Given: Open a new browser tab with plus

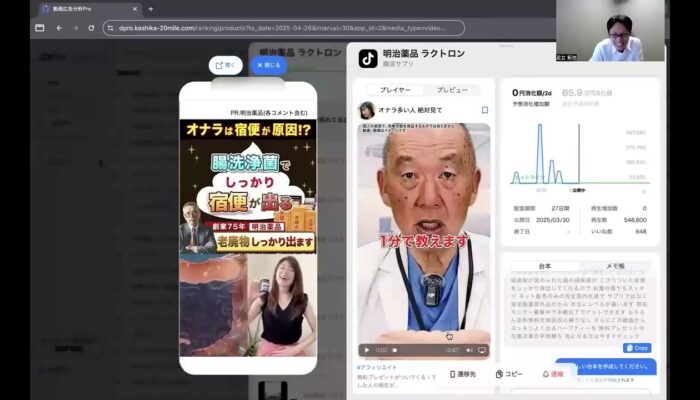Looking at the screenshot, I should click(x=150, y=8).
